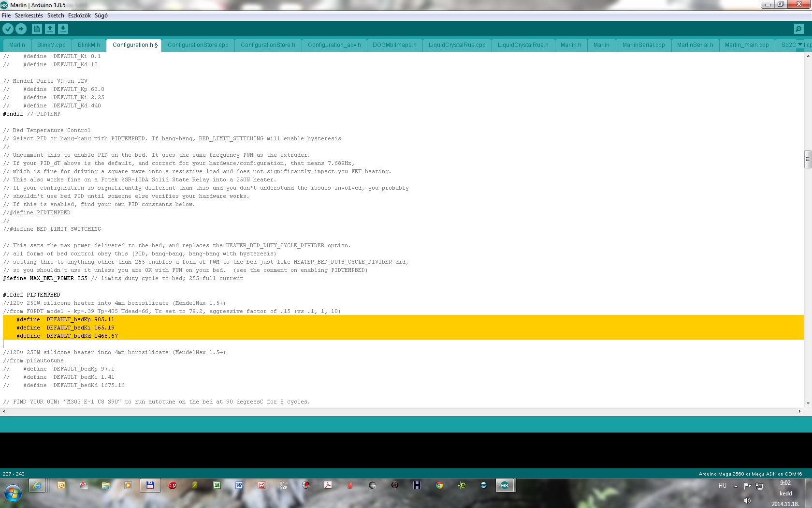Click the vertical scrollbar thumb in editor
Image resolution: width=812 pixels, height=508 pixels.
[x=808, y=159]
